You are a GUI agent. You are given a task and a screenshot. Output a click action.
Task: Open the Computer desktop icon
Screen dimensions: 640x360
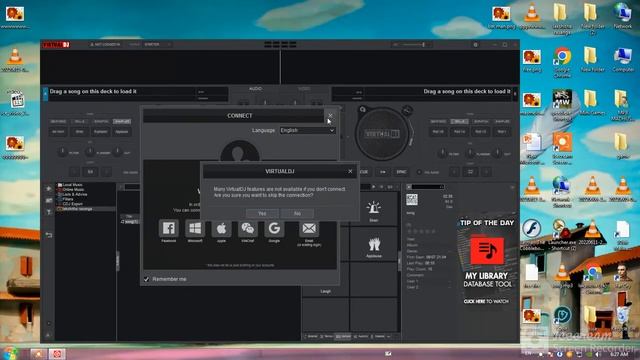[622, 60]
